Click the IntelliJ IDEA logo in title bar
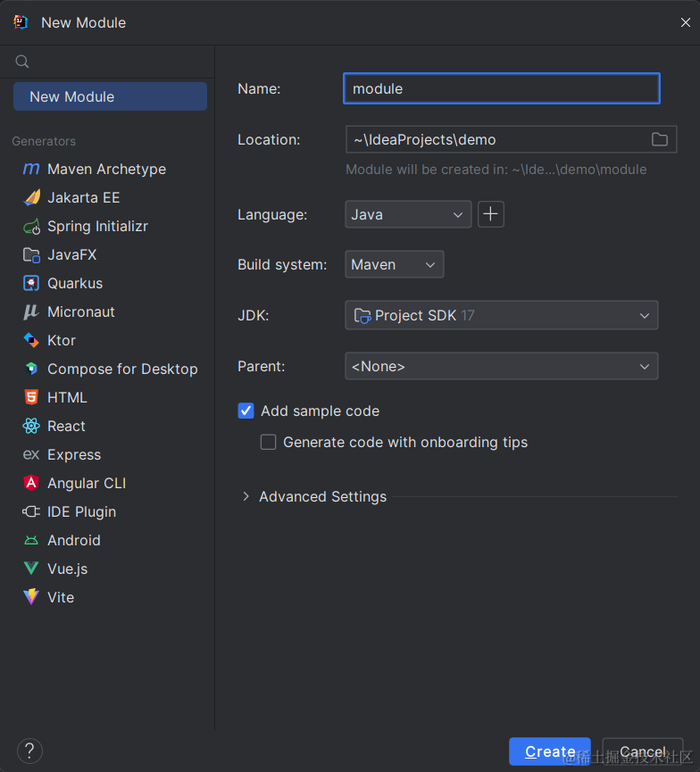Image resolution: width=700 pixels, height=772 pixels. coord(21,22)
